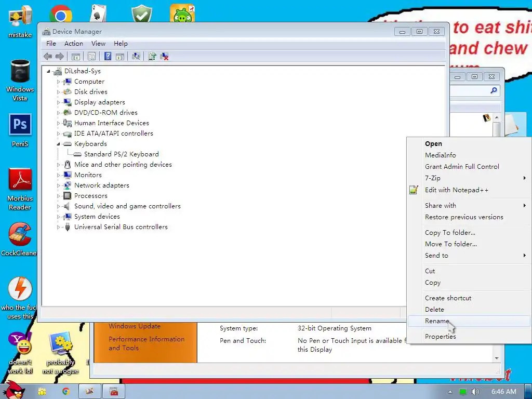
Task: Open the Properties toolbar icon in Device Manager
Action: point(91,56)
